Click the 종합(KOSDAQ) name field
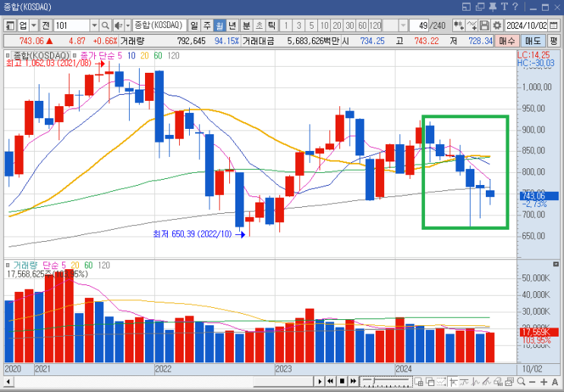This screenshot has height=392, width=564. [159, 26]
